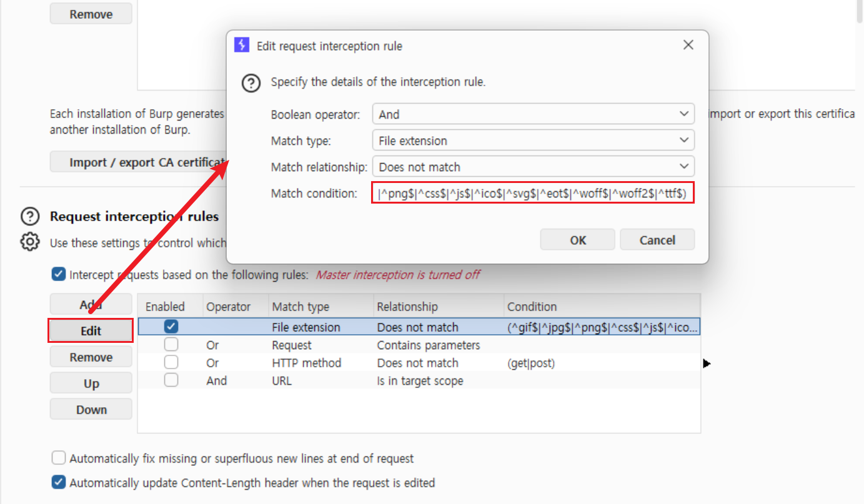This screenshot has width=864, height=504.
Task: Click the help icon beside 'Specify the details'
Action: [x=251, y=82]
